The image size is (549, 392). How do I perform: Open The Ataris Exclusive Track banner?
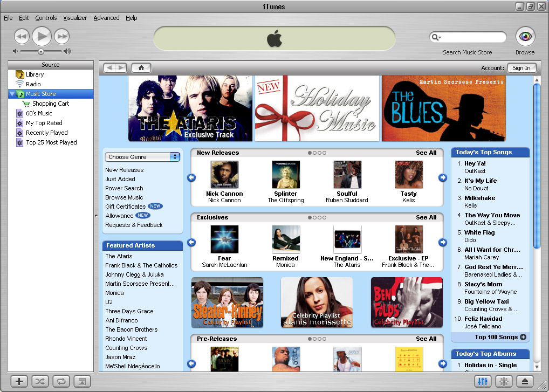point(190,108)
